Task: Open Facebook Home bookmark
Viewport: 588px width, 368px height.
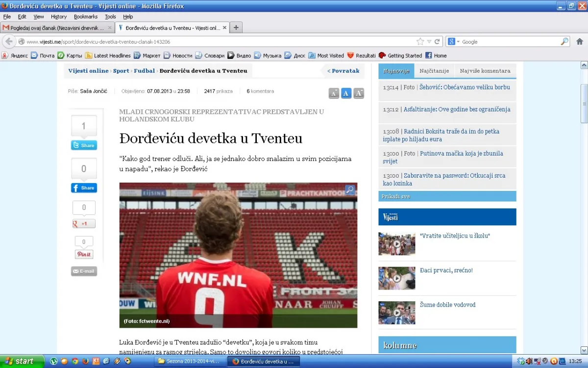Action: (x=436, y=55)
